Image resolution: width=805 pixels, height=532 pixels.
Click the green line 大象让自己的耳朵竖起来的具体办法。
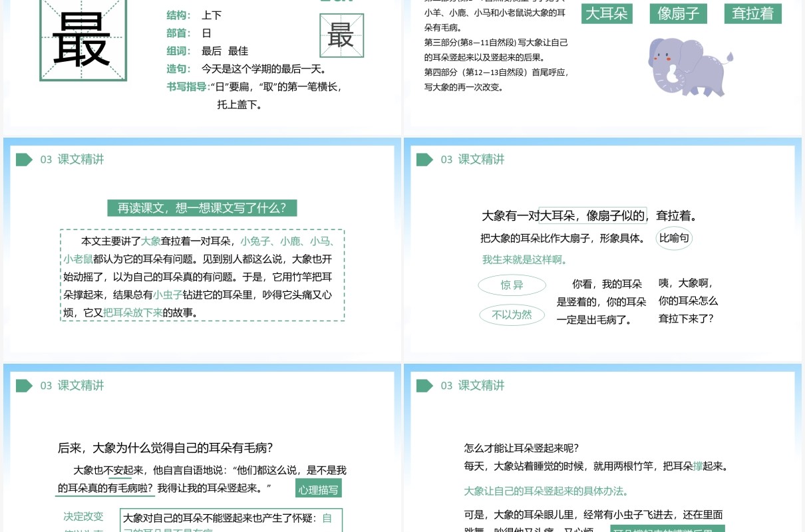[x=546, y=491]
